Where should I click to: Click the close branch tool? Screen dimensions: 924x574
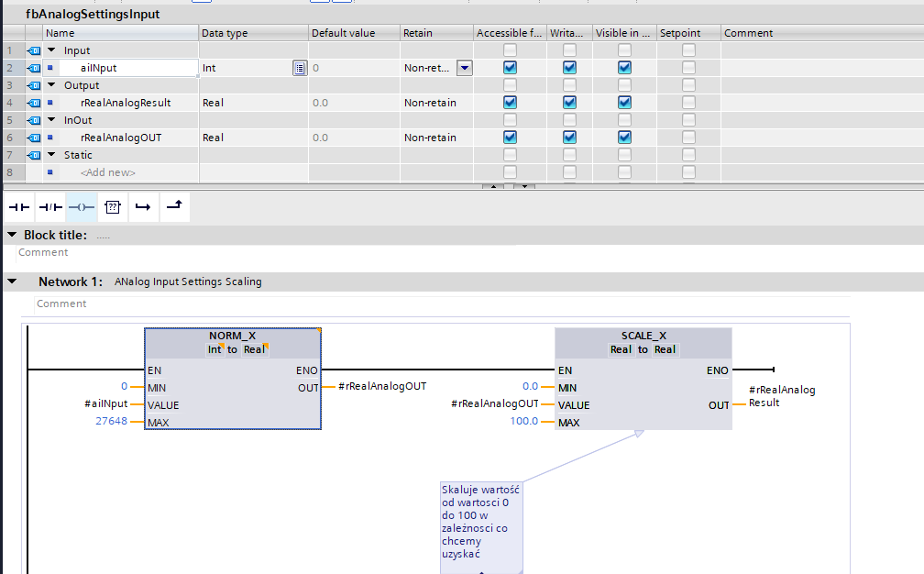click(x=173, y=208)
